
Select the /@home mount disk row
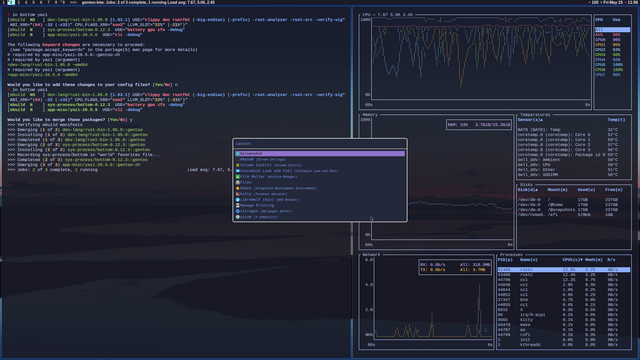573,204
